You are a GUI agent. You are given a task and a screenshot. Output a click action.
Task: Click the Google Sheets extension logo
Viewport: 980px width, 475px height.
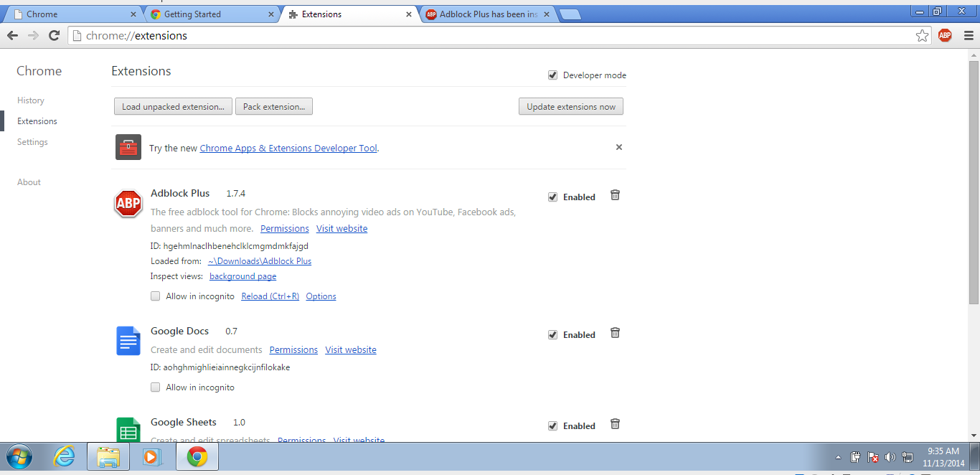128,430
